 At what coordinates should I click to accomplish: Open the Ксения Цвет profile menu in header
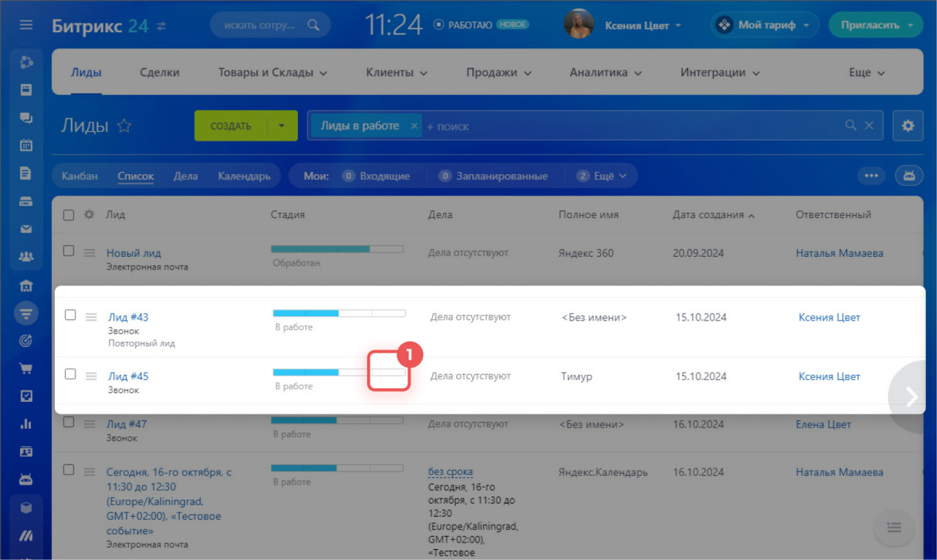(x=643, y=26)
